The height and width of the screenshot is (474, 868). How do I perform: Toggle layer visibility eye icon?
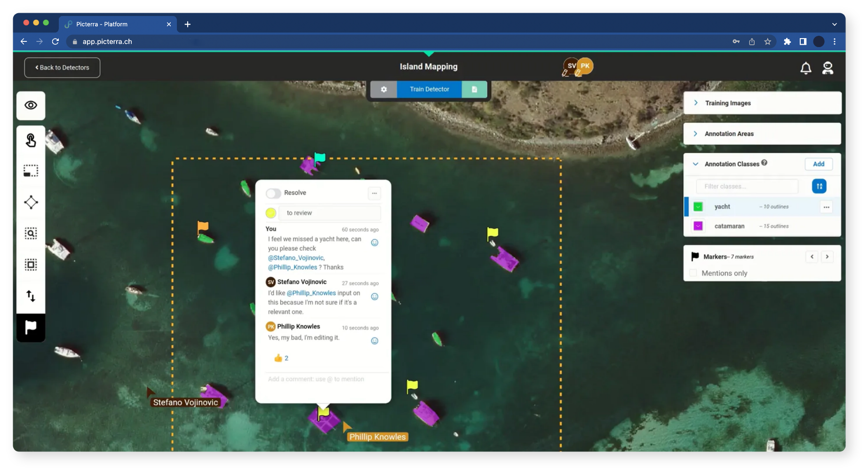(x=31, y=105)
